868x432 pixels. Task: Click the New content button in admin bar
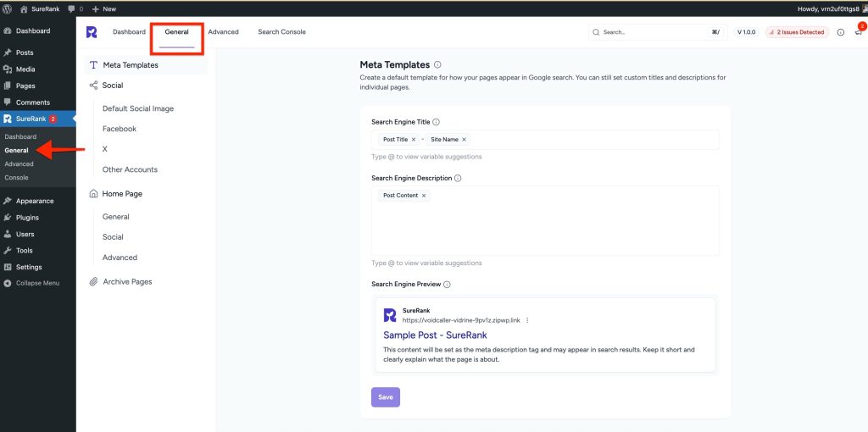click(104, 8)
